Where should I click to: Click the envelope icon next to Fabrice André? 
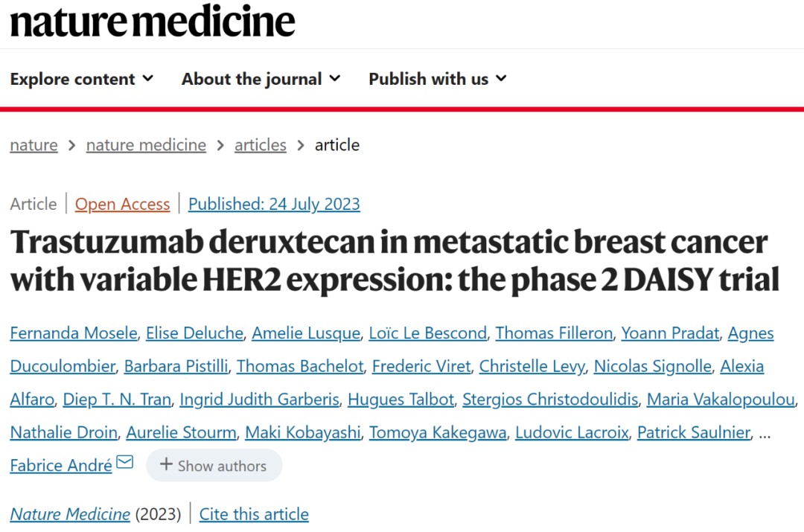coord(124,462)
